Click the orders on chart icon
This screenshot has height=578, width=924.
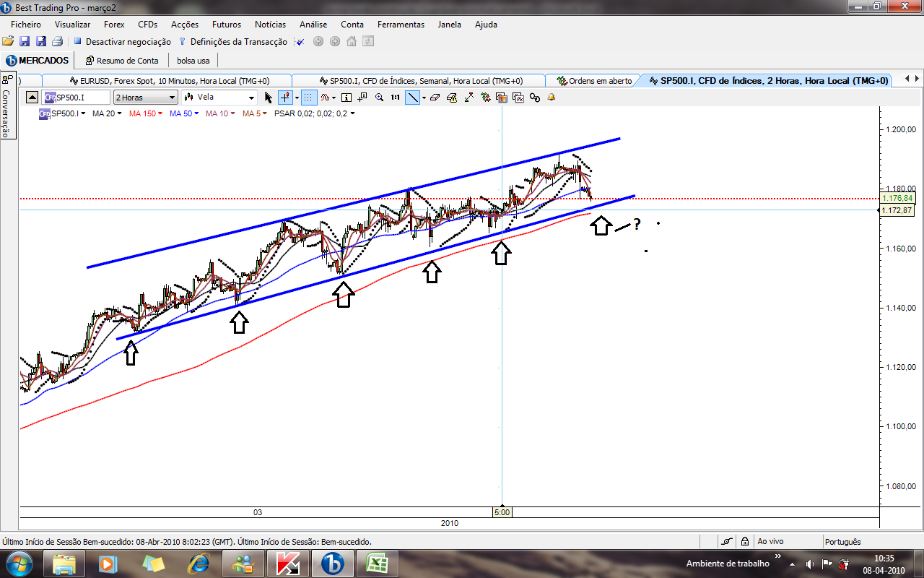pyautogui.click(x=486, y=98)
